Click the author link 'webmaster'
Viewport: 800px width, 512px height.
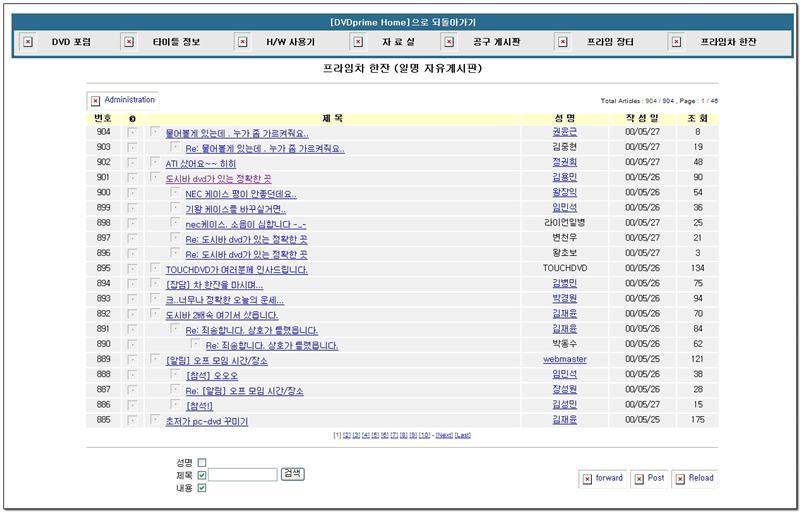[x=565, y=359]
